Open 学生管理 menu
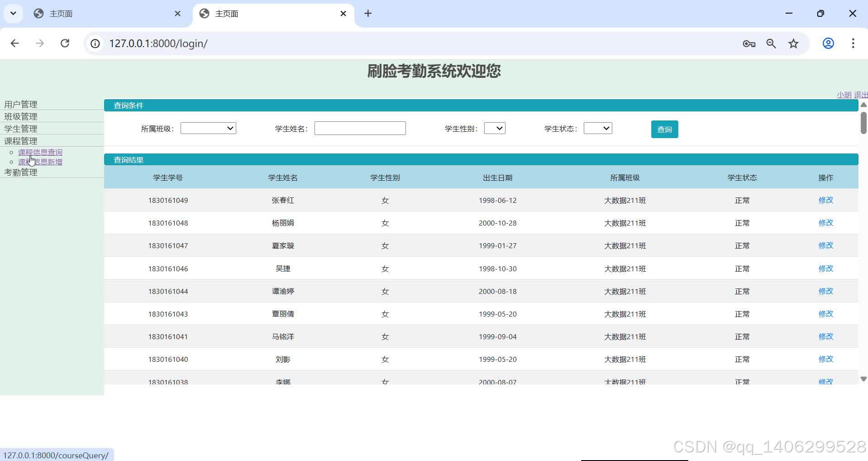The height and width of the screenshot is (461, 868). (21, 129)
